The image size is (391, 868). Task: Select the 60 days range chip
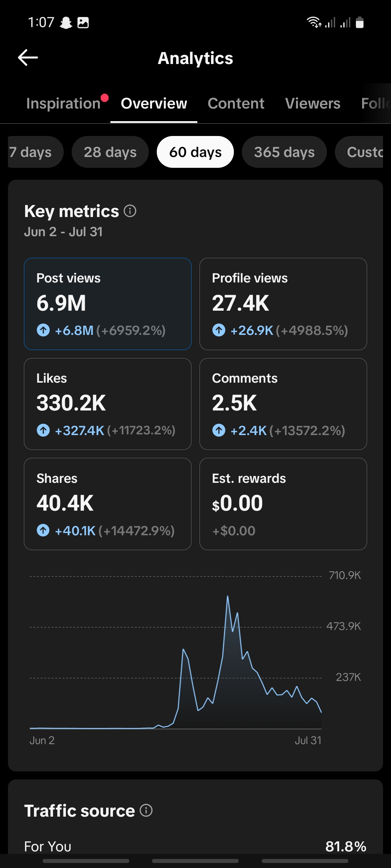point(195,152)
